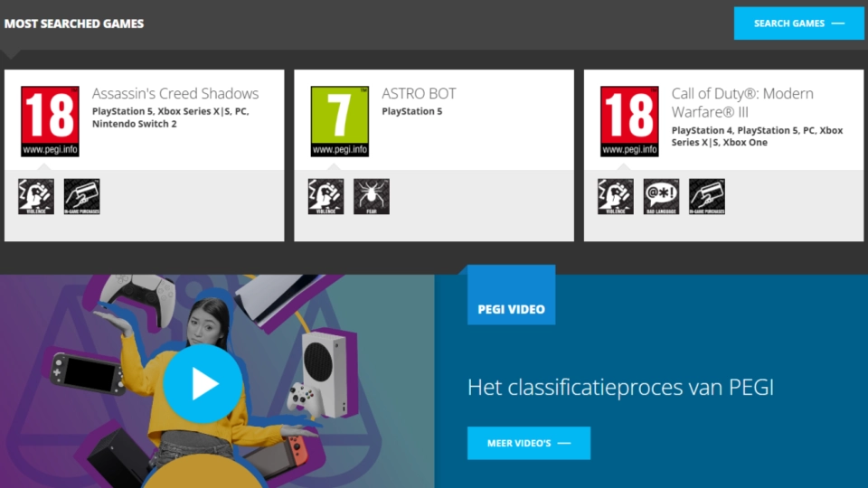Click the PEGI 18 badge for Assassin's Creed Shadows
Image resolution: width=868 pixels, height=488 pixels.
coord(50,121)
